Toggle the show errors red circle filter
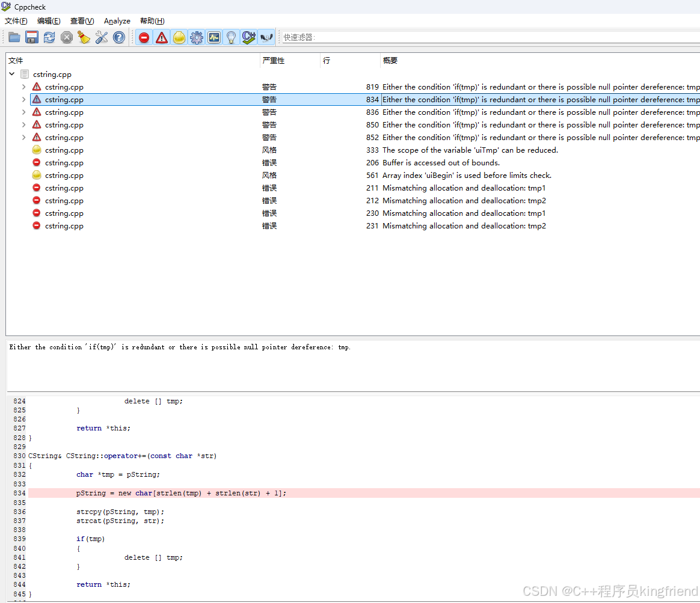This screenshot has width=700, height=603. coord(144,37)
